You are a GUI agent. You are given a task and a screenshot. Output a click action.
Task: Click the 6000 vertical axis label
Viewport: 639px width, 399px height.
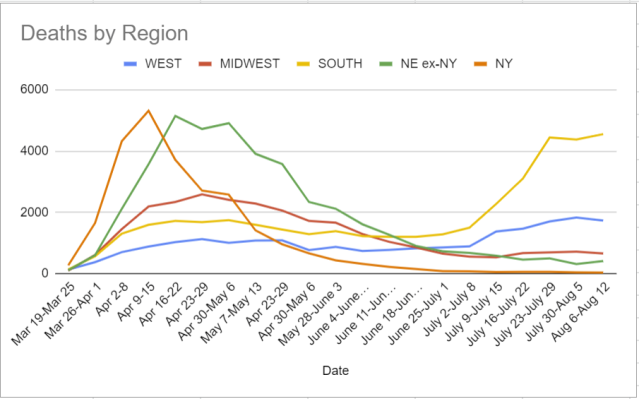[34, 90]
